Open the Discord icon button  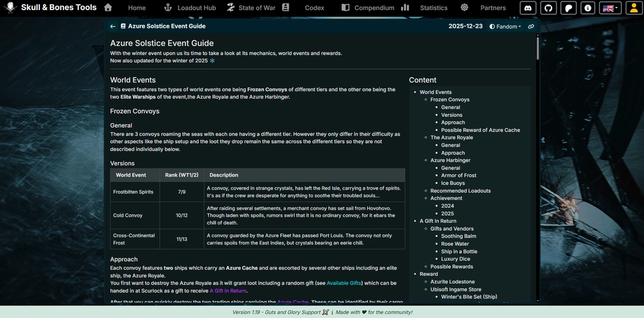point(528,8)
